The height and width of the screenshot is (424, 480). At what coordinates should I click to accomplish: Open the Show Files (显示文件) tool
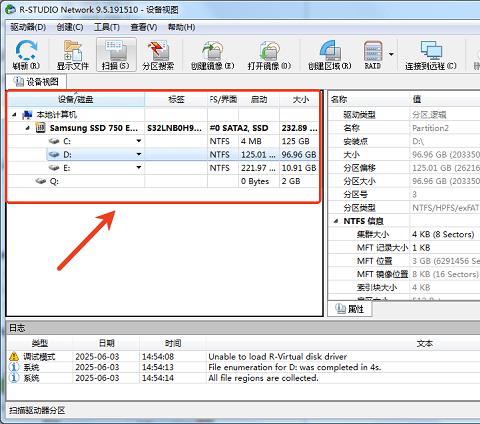point(73,55)
